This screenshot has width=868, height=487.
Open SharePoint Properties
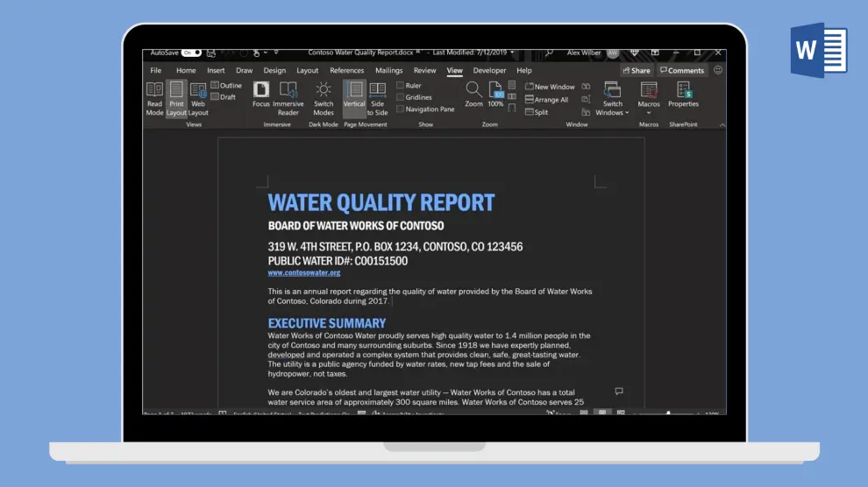point(683,94)
